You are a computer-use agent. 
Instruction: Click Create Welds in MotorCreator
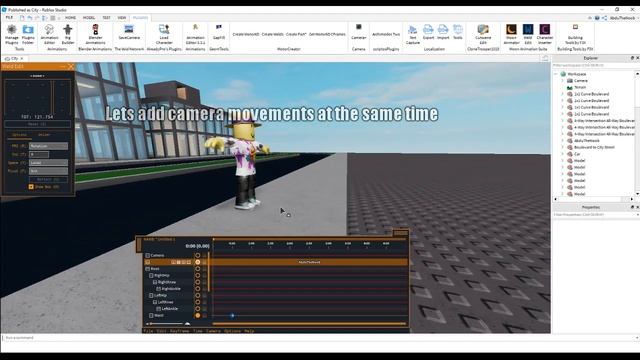[x=272, y=34]
